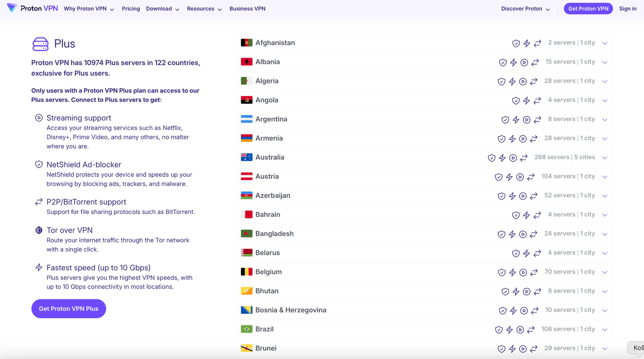The height and width of the screenshot is (359, 644).
Task: Expand the Algeria row chevron
Action: 605,81
